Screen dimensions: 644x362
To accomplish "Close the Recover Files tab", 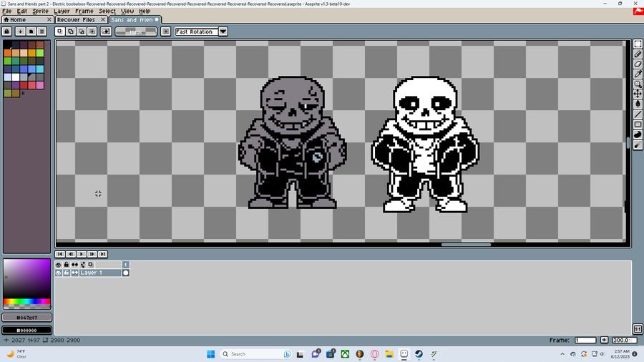I will coord(102,20).
